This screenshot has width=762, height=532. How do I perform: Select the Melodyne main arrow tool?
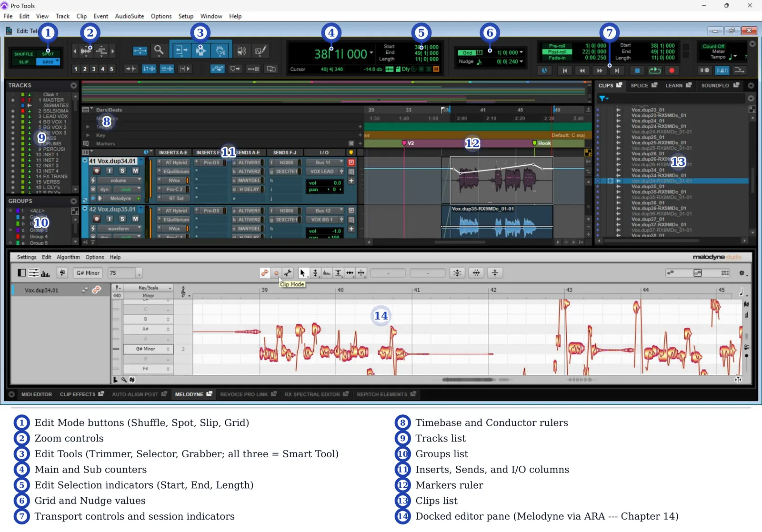click(x=302, y=273)
